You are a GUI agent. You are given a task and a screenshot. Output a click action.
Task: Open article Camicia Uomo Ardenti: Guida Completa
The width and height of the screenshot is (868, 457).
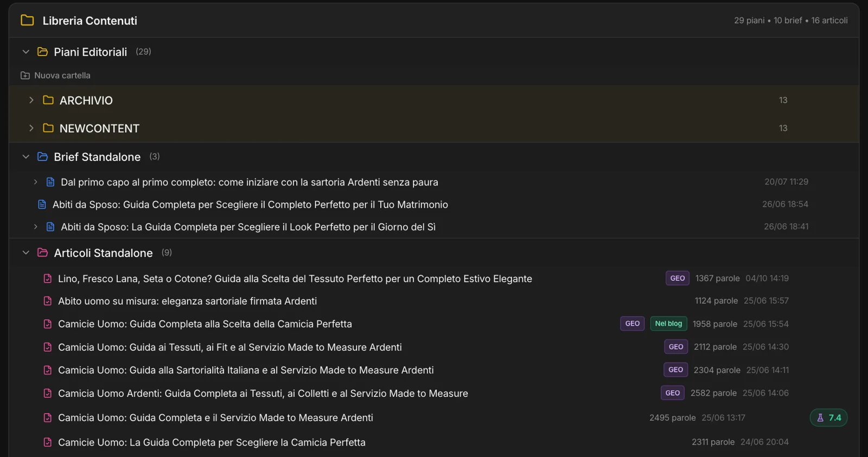pos(263,394)
